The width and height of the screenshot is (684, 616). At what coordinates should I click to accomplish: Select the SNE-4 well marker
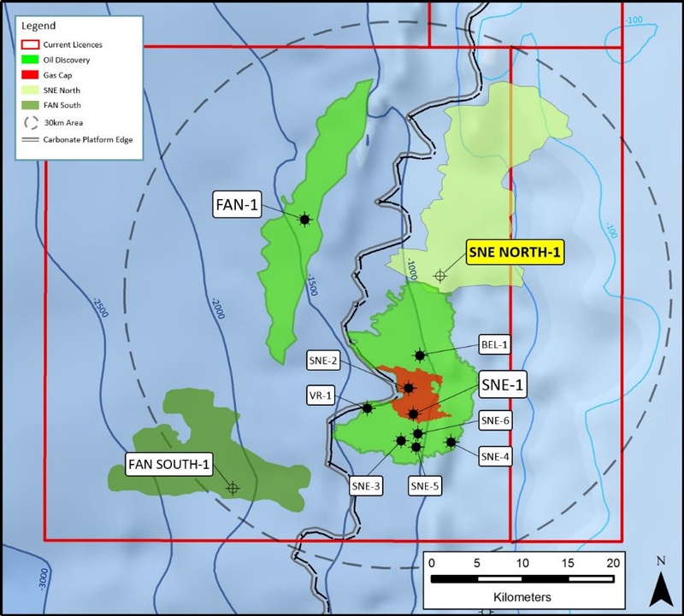451,442
